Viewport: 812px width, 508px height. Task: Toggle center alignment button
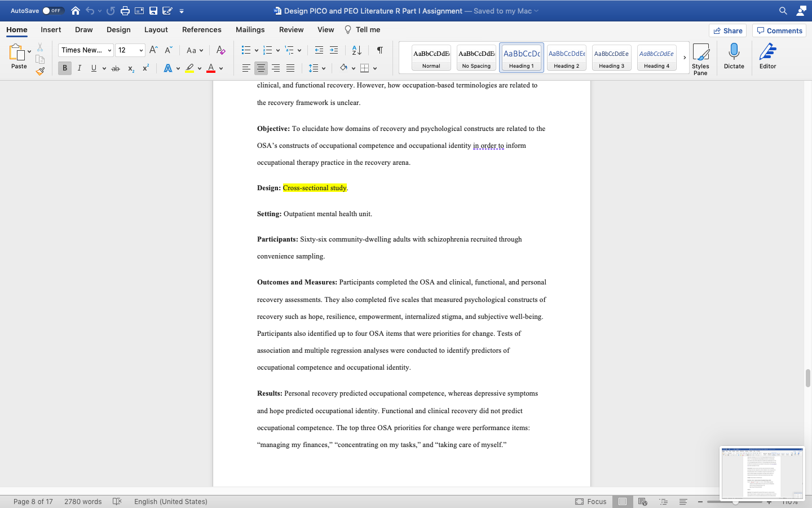tap(261, 68)
